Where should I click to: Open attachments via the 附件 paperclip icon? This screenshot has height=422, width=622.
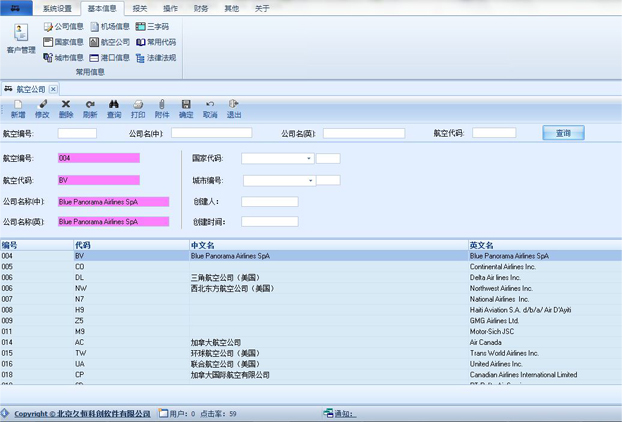162,108
